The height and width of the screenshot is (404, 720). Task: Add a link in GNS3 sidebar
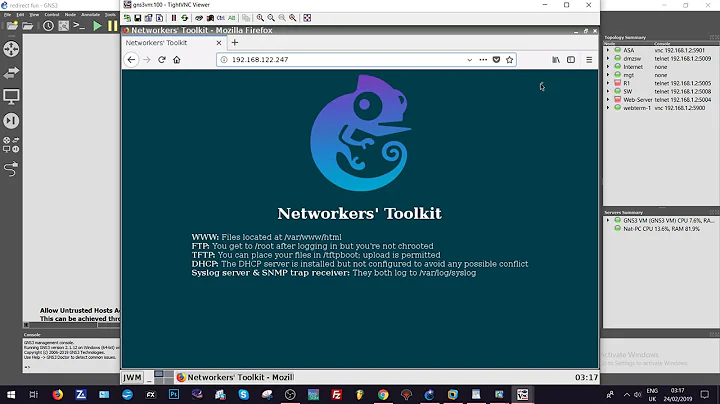[11, 168]
